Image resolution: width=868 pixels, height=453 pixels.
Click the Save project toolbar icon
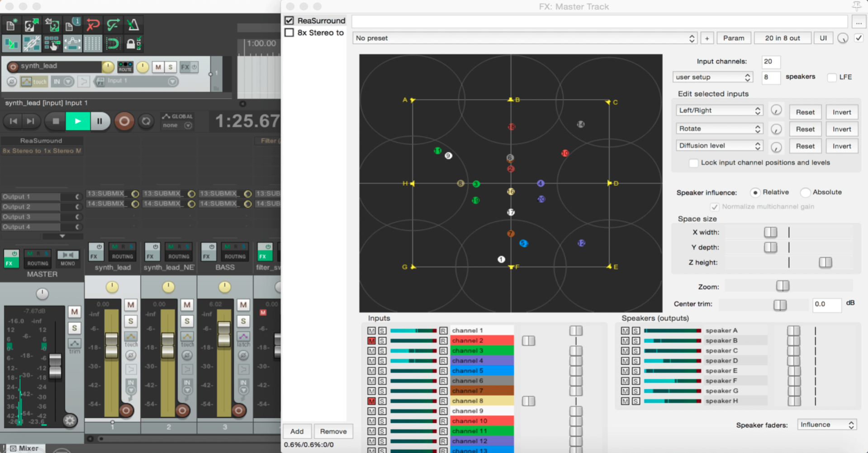52,25
